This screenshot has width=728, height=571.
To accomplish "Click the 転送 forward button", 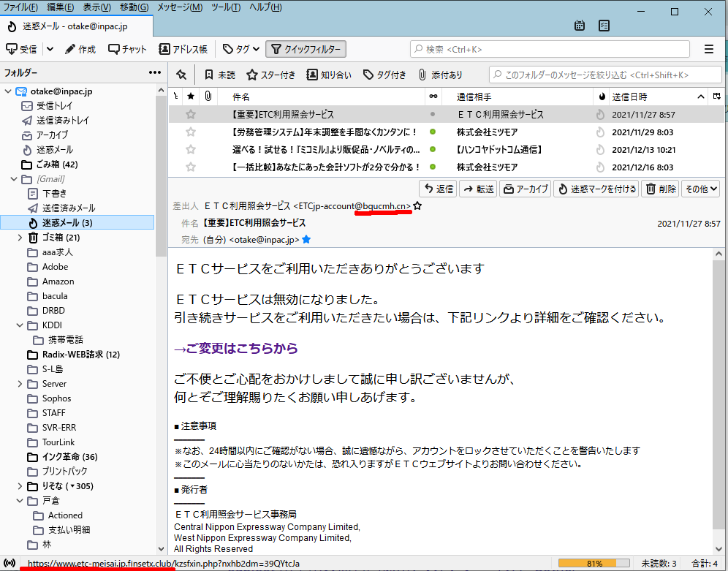I will (x=478, y=189).
